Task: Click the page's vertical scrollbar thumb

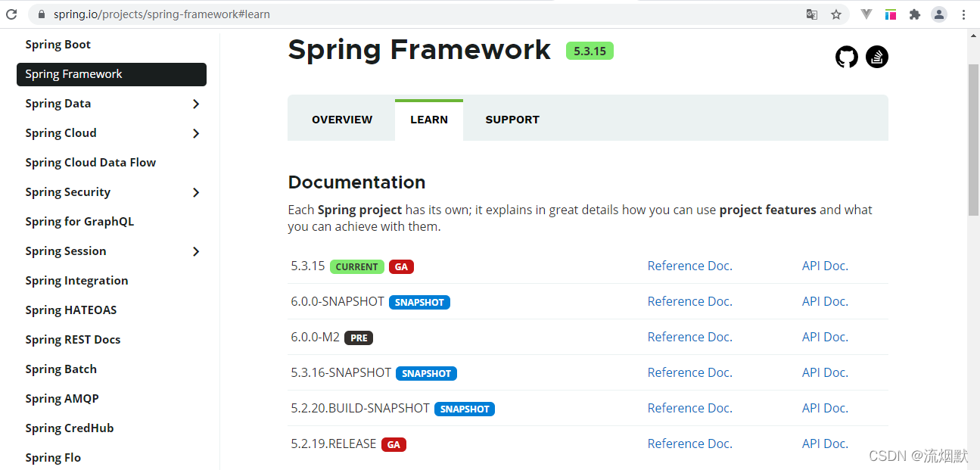Action: [x=974, y=140]
